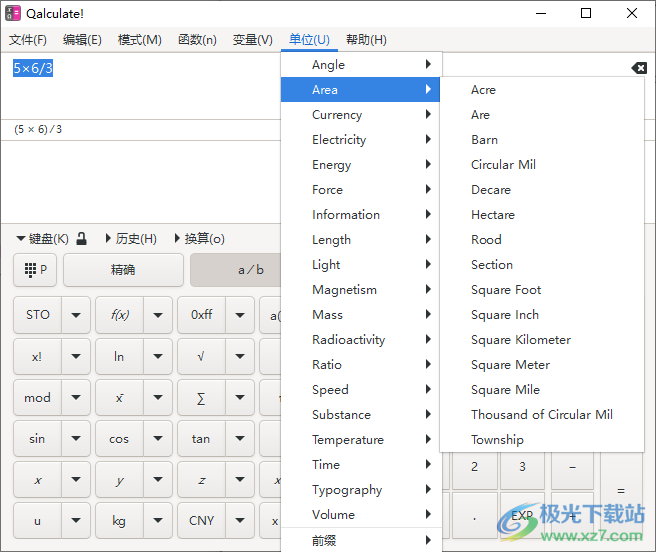The height and width of the screenshot is (552, 656).
Task: Open dropdown arrow next to square root
Action: coord(240,356)
